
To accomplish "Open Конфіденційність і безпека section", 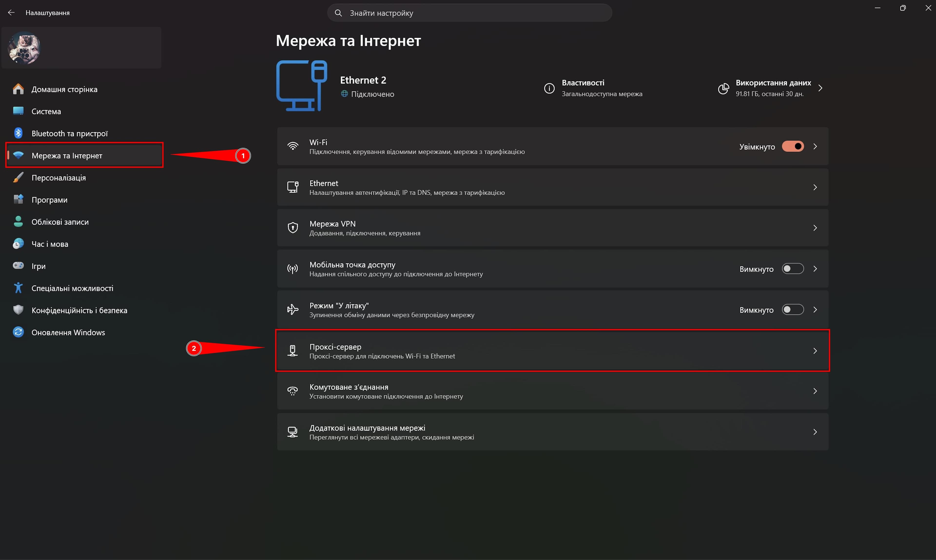I will [84, 310].
